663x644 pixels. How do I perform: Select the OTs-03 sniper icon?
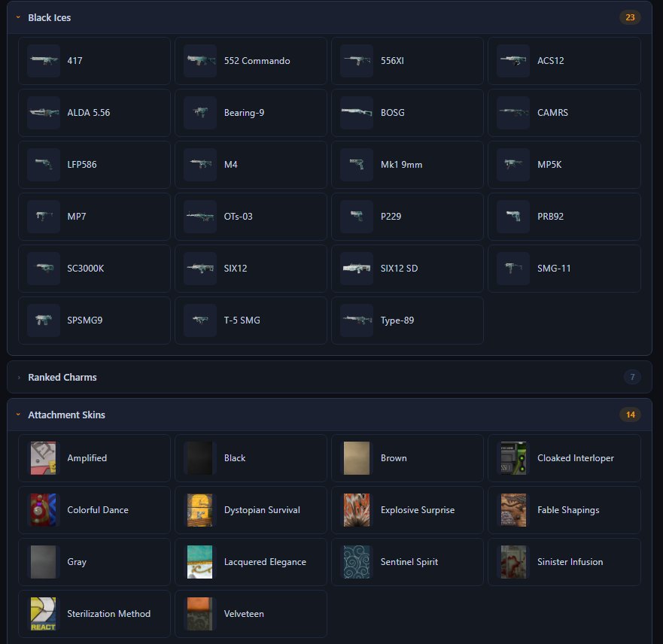[200, 217]
